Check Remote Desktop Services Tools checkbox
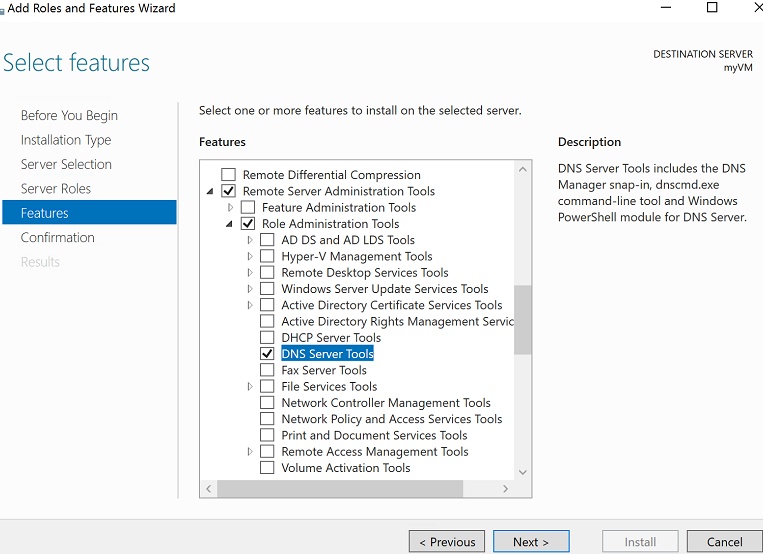 [267, 273]
